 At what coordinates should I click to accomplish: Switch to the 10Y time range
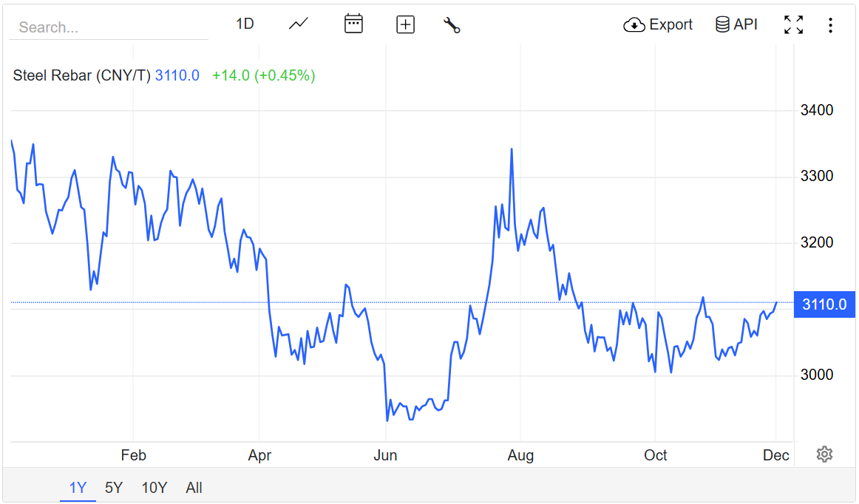click(x=155, y=488)
